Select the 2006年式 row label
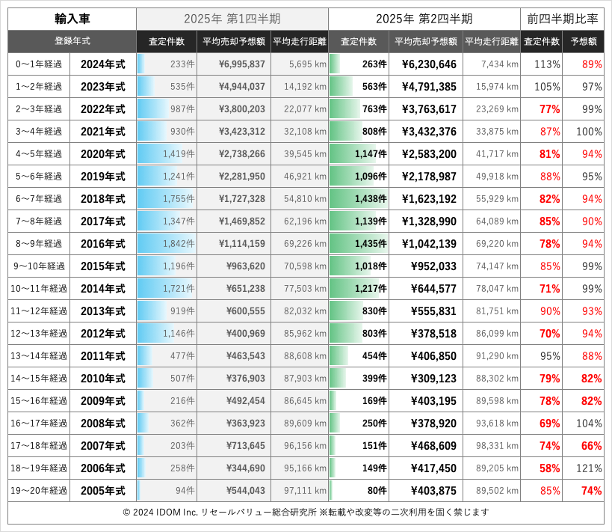 pos(103,468)
